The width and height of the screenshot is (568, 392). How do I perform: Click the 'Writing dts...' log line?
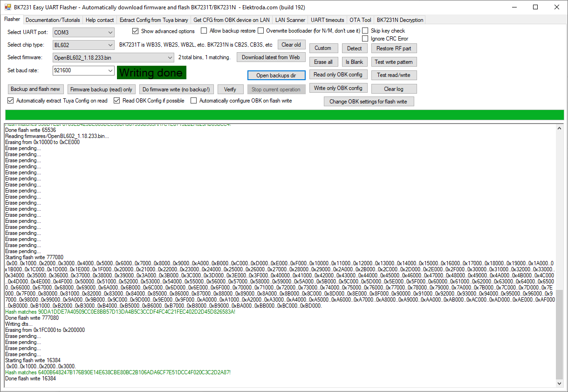(x=19, y=324)
